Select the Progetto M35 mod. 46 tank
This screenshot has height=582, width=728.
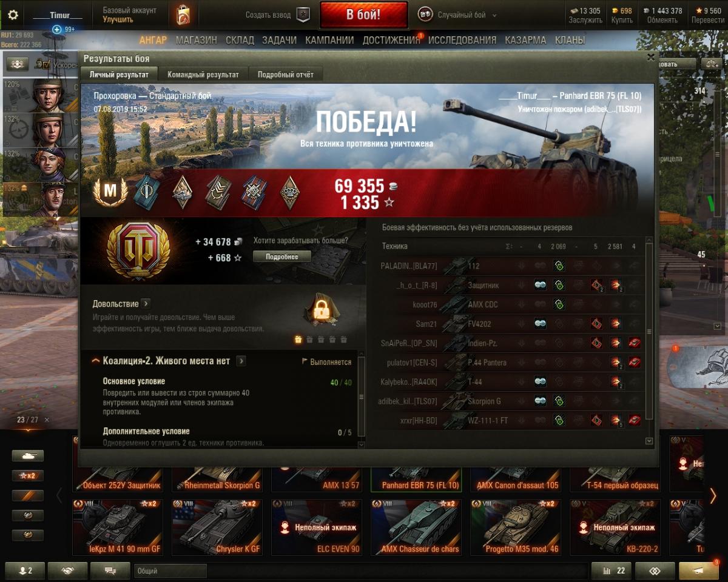point(520,527)
